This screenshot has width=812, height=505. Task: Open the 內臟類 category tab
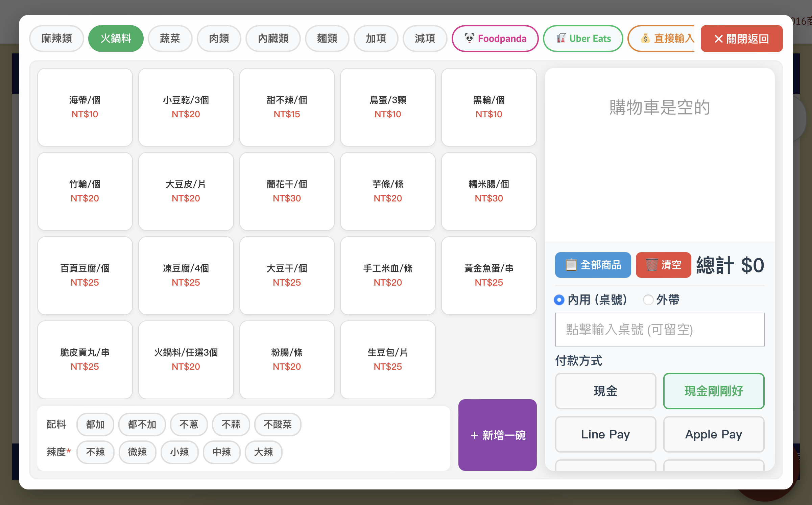point(273,39)
